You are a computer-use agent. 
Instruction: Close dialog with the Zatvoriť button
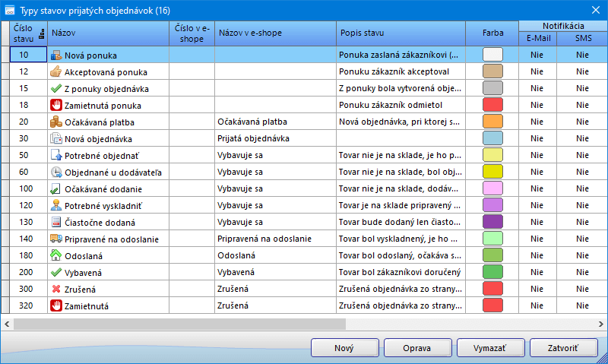click(563, 347)
